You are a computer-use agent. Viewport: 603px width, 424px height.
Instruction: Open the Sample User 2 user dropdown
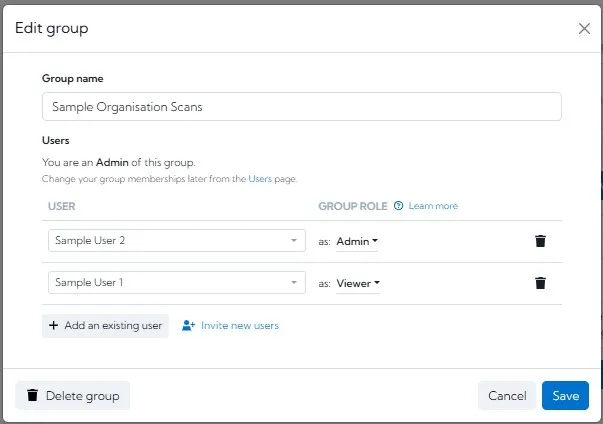(177, 241)
